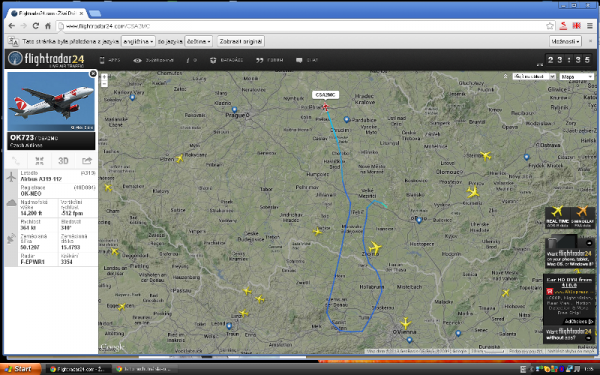Zoom in the map with plus button
600x375 pixels.
[x=104, y=77]
